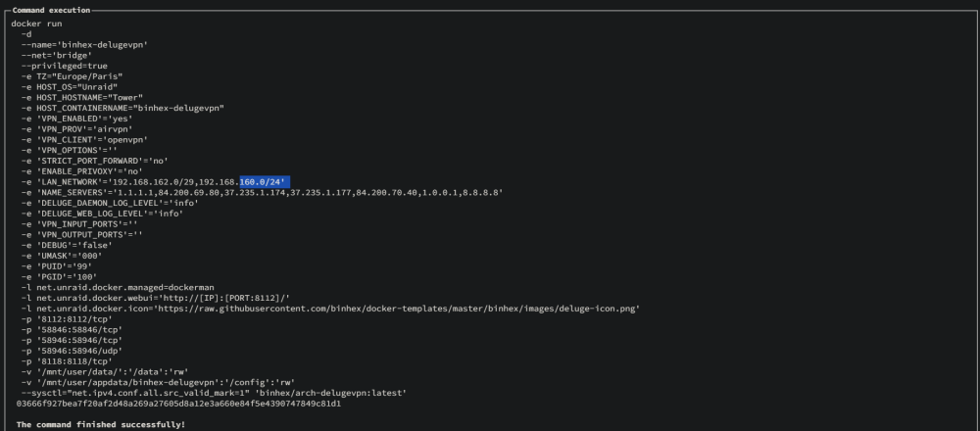
Task: Click the 'PGID'='100' line
Action: 59,277
